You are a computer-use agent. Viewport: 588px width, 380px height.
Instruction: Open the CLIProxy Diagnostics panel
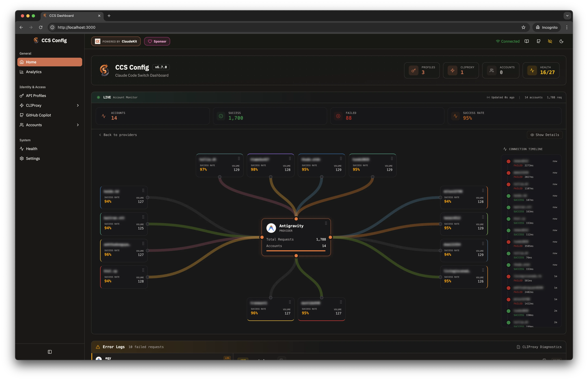(x=539, y=347)
